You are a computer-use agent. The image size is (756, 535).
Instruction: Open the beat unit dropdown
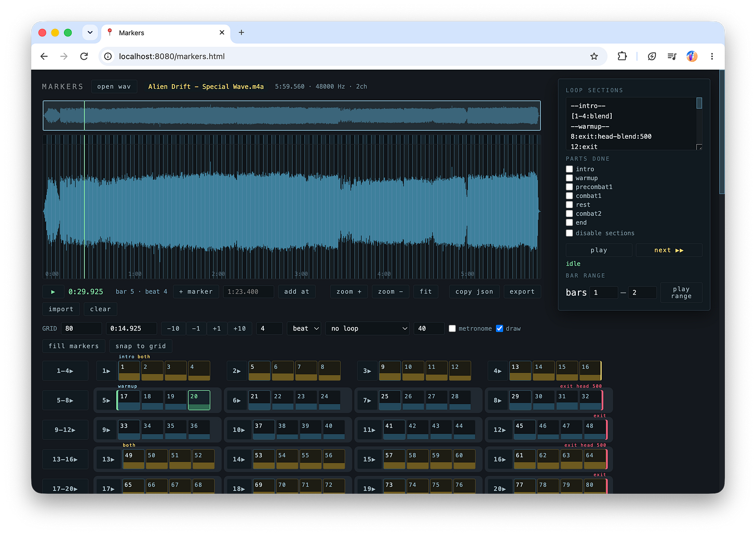point(304,329)
